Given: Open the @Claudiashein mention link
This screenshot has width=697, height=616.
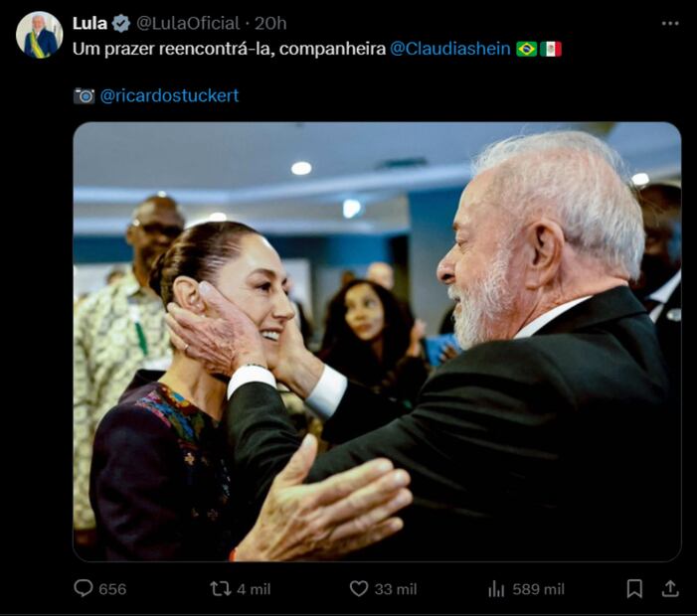Looking at the screenshot, I should point(449,49).
